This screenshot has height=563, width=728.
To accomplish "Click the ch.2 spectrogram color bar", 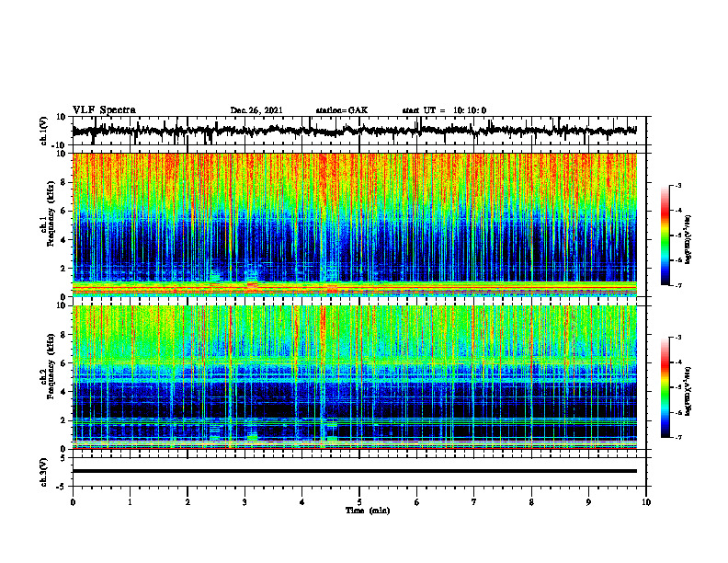I will (x=665, y=387).
